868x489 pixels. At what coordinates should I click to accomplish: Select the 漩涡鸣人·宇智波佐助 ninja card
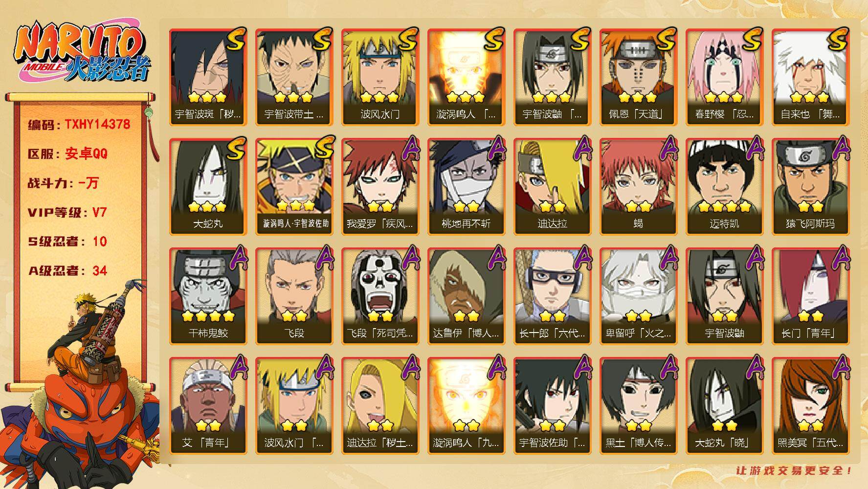(294, 186)
